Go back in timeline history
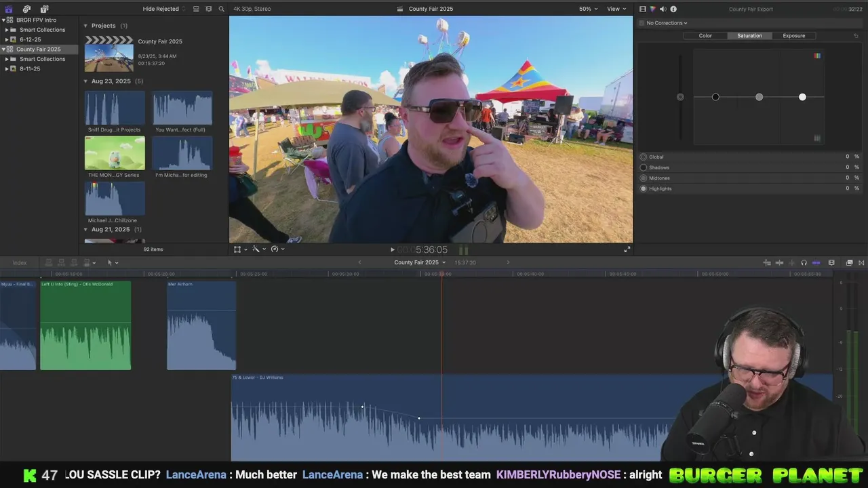The height and width of the screenshot is (488, 868). [359, 262]
